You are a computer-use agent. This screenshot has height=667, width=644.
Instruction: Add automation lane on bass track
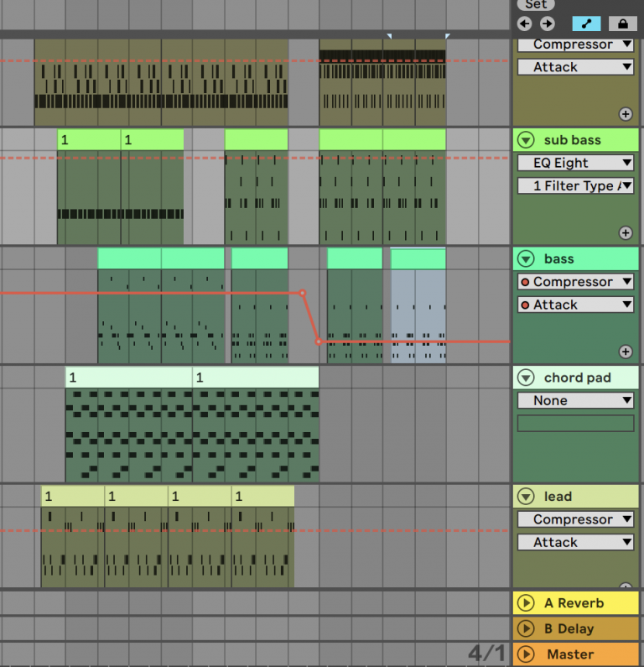coord(626,352)
